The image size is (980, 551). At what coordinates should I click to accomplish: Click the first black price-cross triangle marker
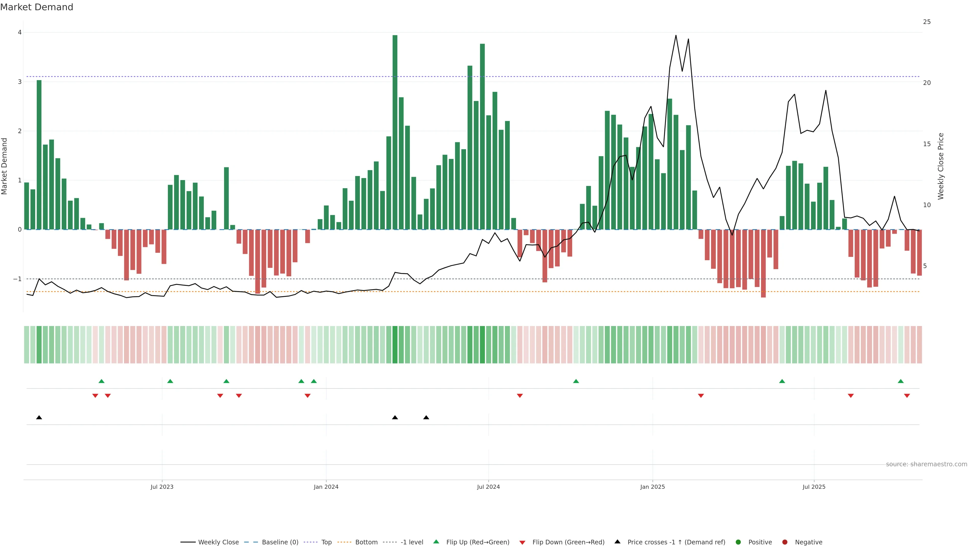coord(39,418)
